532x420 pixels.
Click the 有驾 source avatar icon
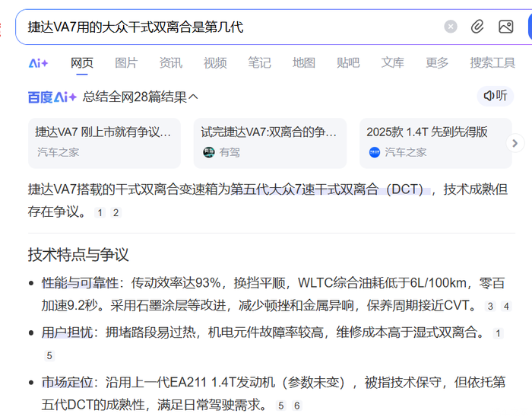pyautogui.click(x=209, y=152)
